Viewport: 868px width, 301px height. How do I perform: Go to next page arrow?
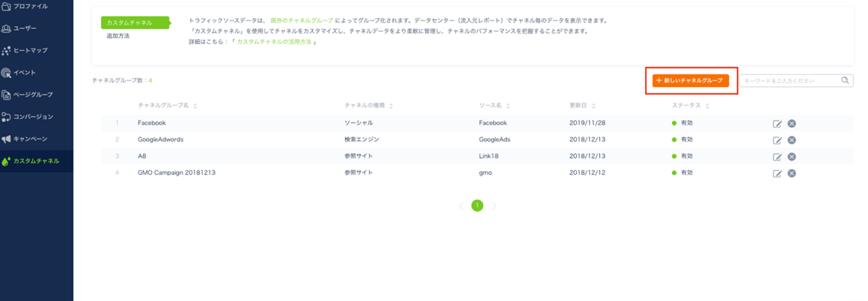[x=495, y=206]
